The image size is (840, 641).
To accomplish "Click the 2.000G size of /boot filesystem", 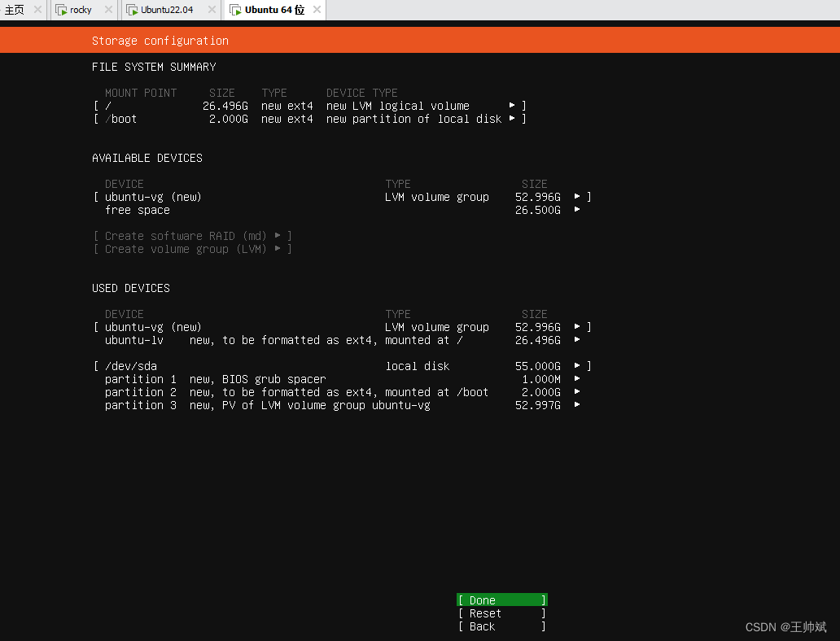I will pyautogui.click(x=228, y=119).
